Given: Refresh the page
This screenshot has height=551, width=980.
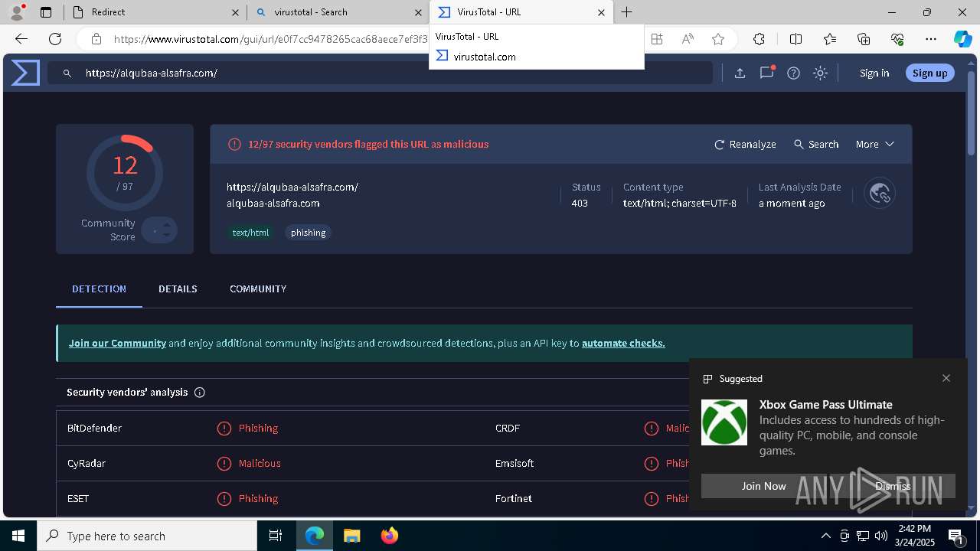Looking at the screenshot, I should pos(55,39).
